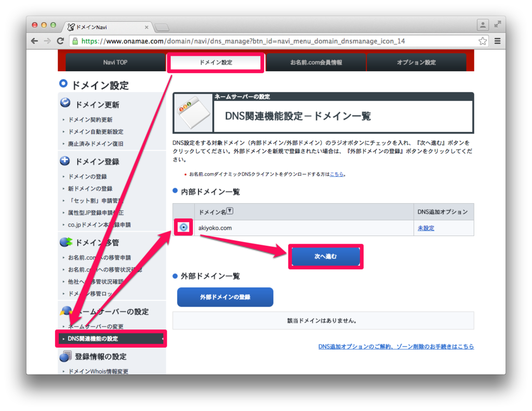The width and height of the screenshot is (532, 411).
Task: Open a new browser tab
Action: (x=162, y=28)
